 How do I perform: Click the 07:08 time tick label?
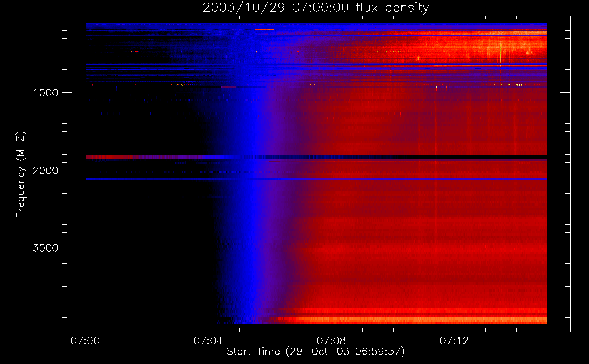point(331,341)
